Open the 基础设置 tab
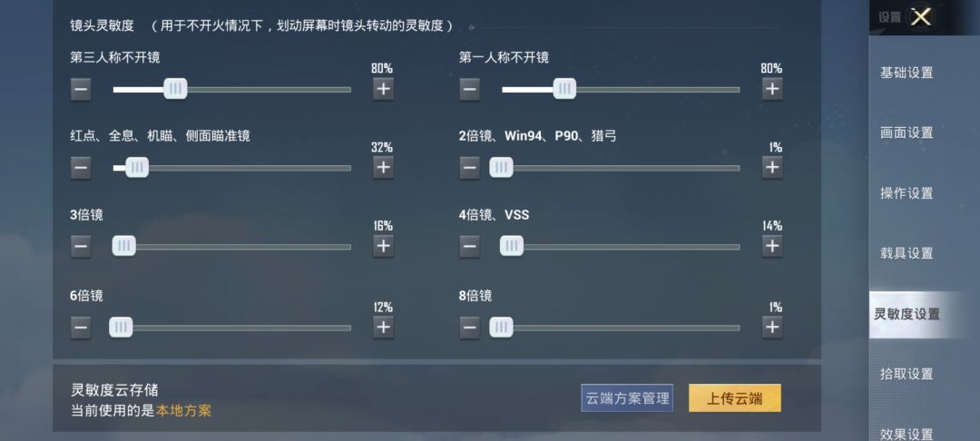 pos(906,73)
